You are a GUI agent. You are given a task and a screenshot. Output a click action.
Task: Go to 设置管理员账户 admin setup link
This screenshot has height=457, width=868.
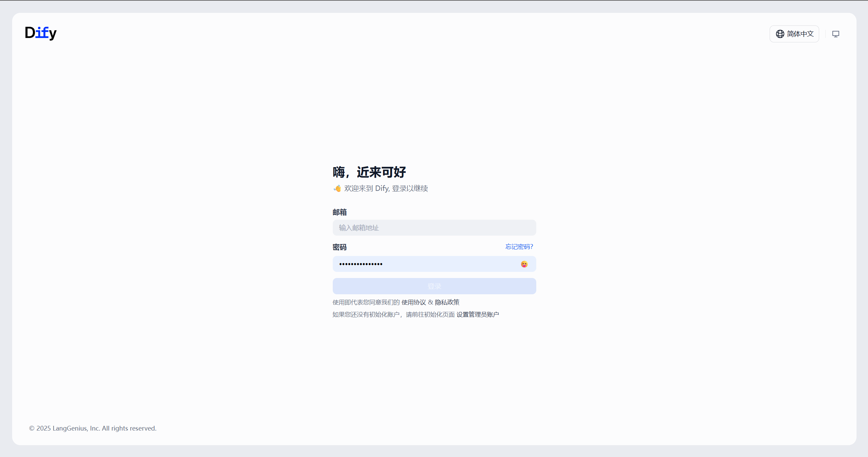click(478, 315)
